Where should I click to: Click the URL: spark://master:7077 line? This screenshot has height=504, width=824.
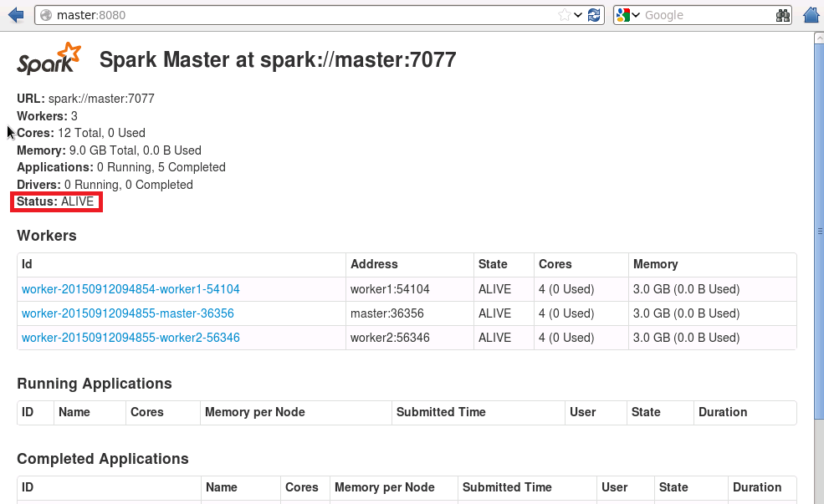pos(85,99)
